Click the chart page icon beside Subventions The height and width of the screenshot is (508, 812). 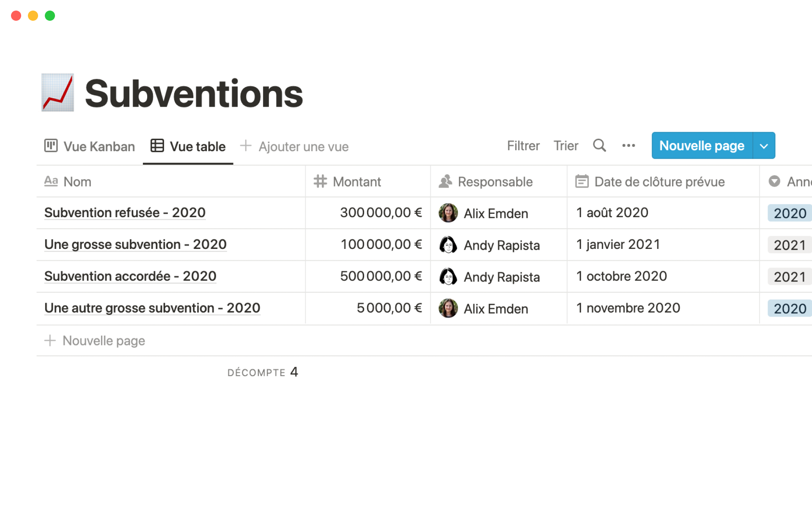point(58,93)
